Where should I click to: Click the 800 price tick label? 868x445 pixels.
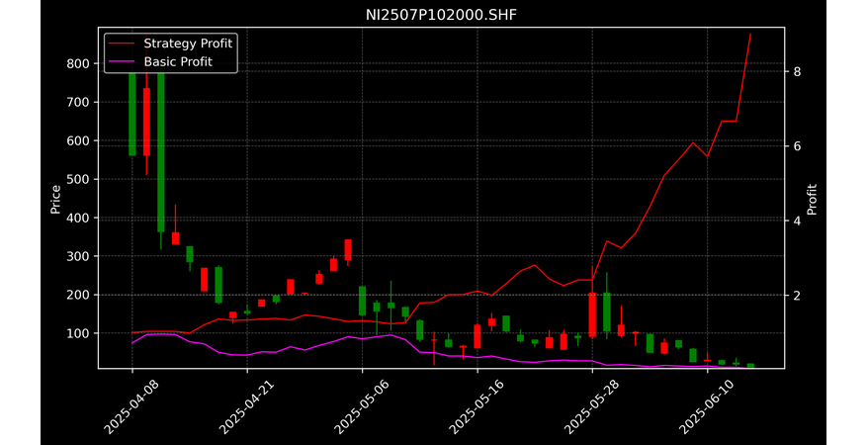click(x=79, y=63)
